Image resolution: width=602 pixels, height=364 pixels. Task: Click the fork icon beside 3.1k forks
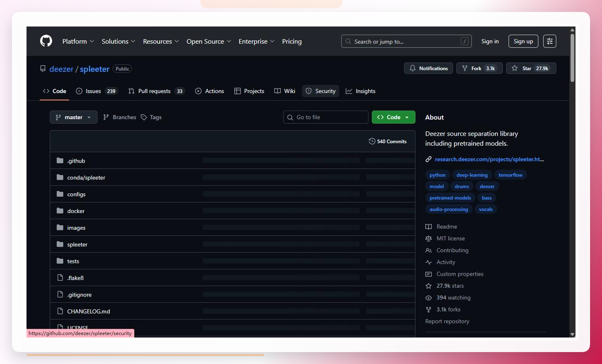[428, 310]
